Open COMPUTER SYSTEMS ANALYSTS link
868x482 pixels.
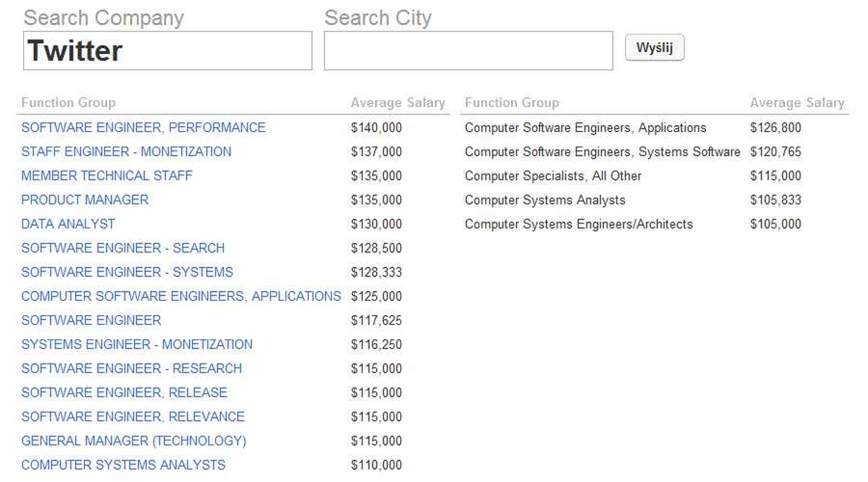[123, 465]
